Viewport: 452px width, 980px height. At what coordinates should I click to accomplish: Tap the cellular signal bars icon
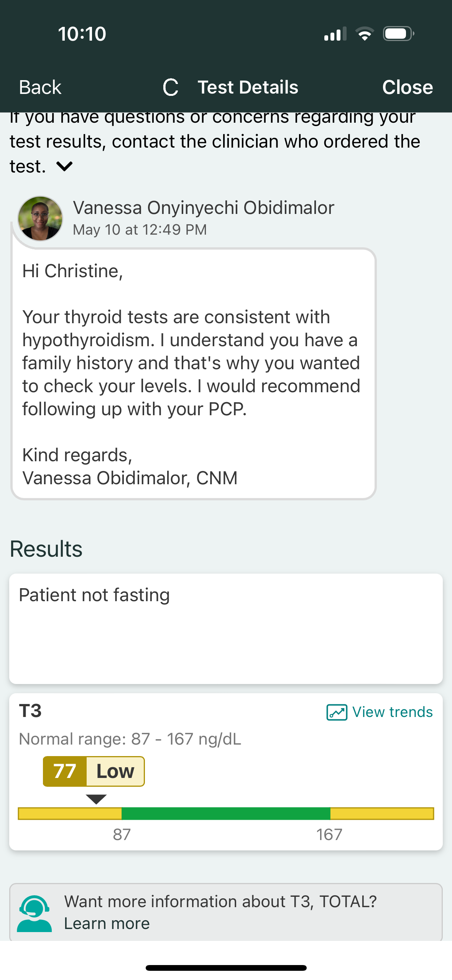[335, 34]
